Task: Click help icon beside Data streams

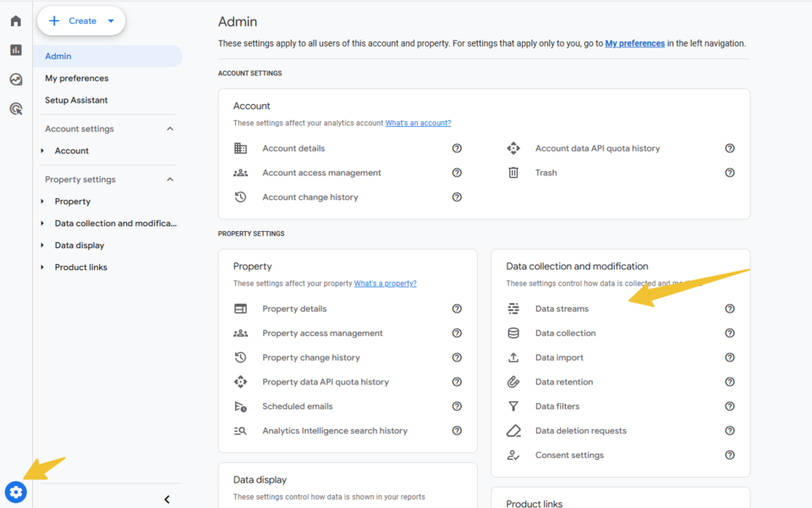Action: click(x=730, y=309)
